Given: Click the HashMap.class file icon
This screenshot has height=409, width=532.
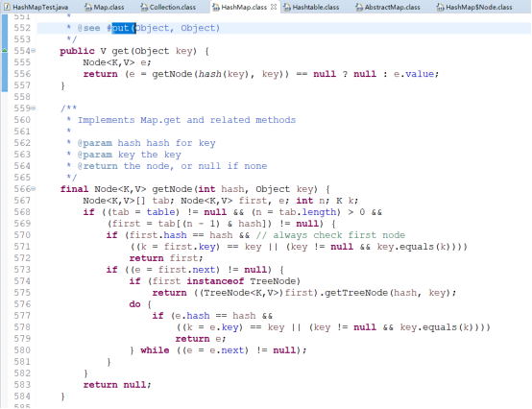Looking at the screenshot, I should [215, 7].
